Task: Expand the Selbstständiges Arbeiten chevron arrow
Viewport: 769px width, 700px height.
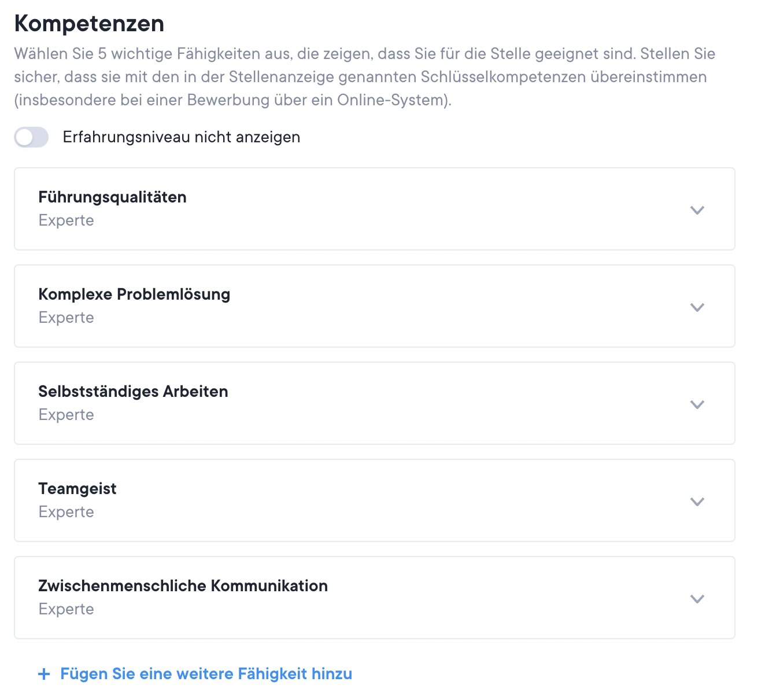Action: [x=697, y=404]
